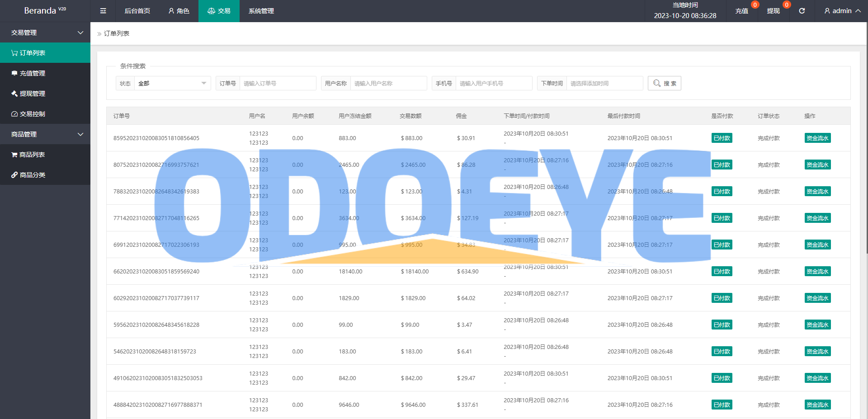
Task: Open the 下单时间 date picker field
Action: 604,83
